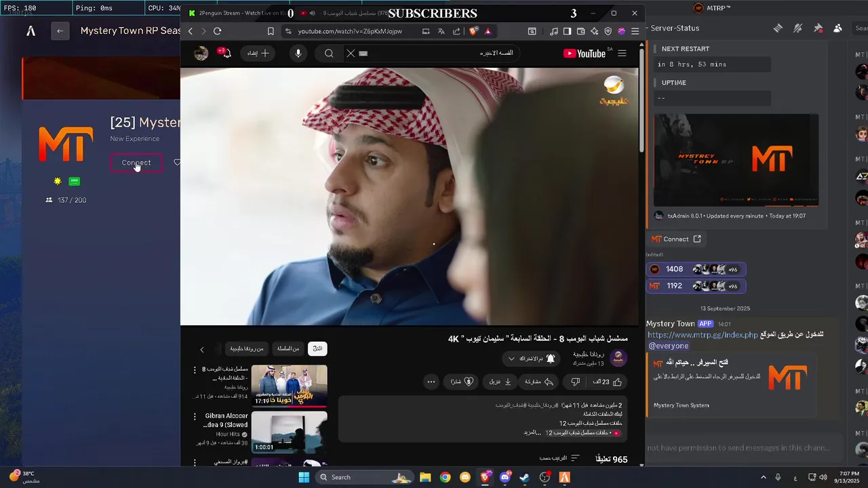The image size is (868, 488).
Task: Expand the video description more link
Action: click(x=532, y=432)
